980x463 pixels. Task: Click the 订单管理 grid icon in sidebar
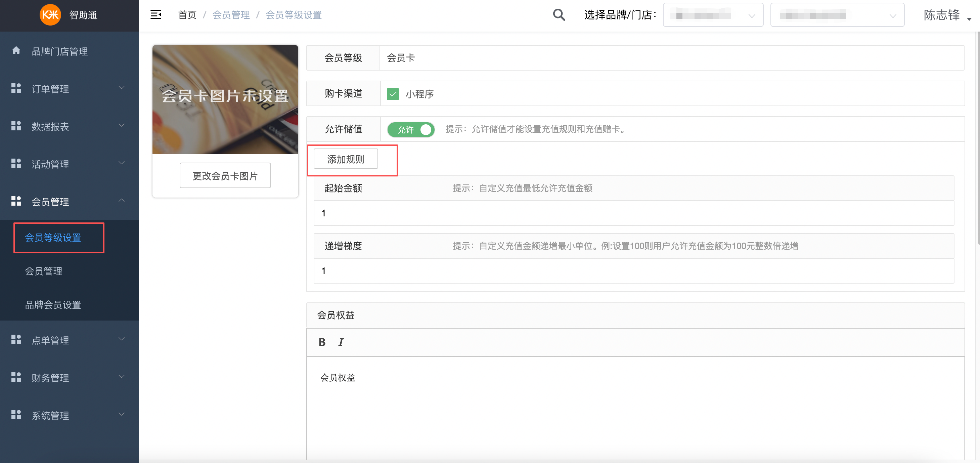[x=16, y=88]
